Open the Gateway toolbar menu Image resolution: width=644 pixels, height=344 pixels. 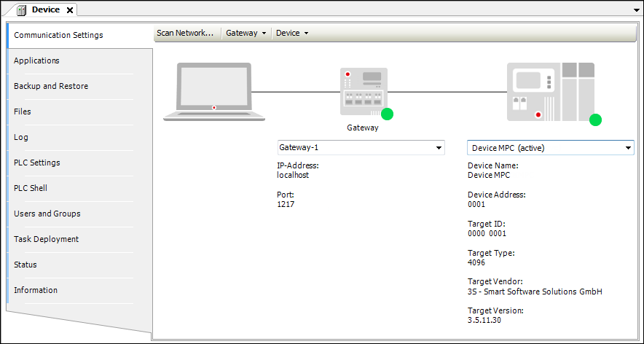[246, 34]
